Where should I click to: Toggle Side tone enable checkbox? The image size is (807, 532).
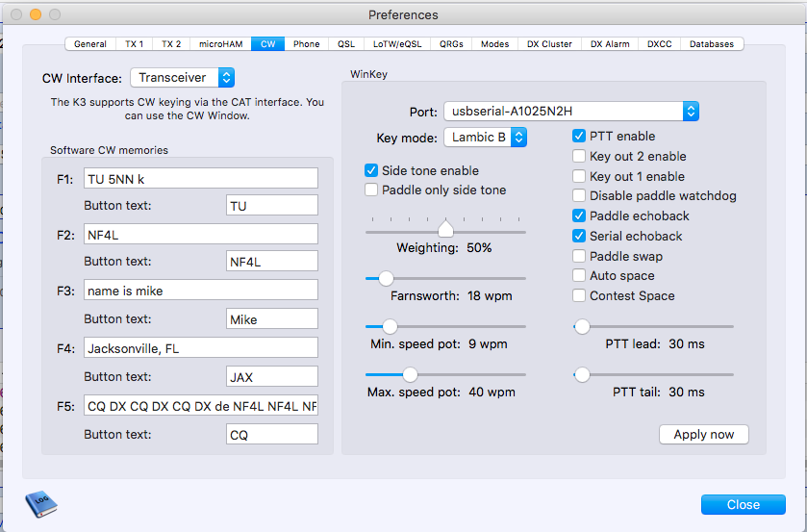371,170
